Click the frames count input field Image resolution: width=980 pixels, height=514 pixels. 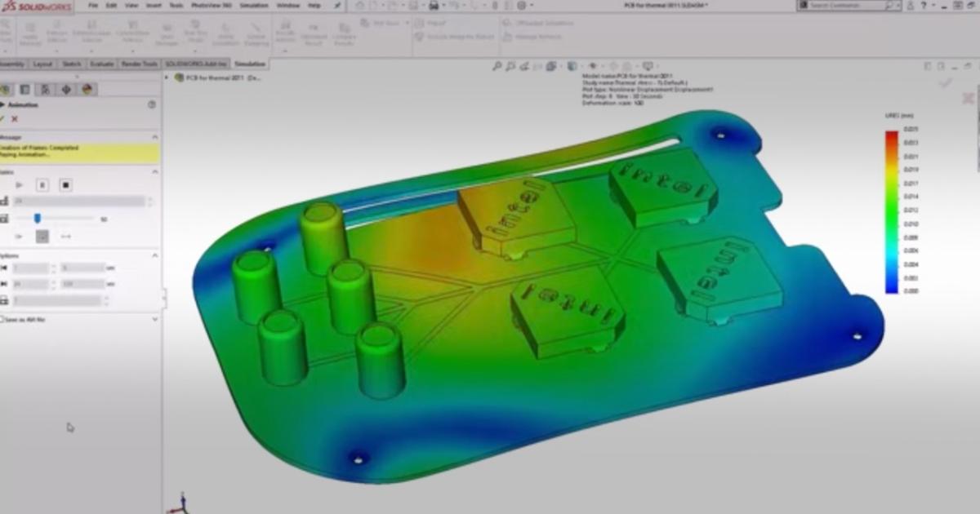(x=78, y=201)
